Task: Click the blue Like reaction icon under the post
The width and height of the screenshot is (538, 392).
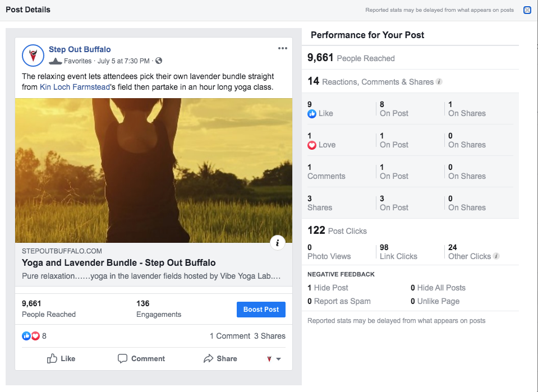Action: pyautogui.click(x=26, y=336)
